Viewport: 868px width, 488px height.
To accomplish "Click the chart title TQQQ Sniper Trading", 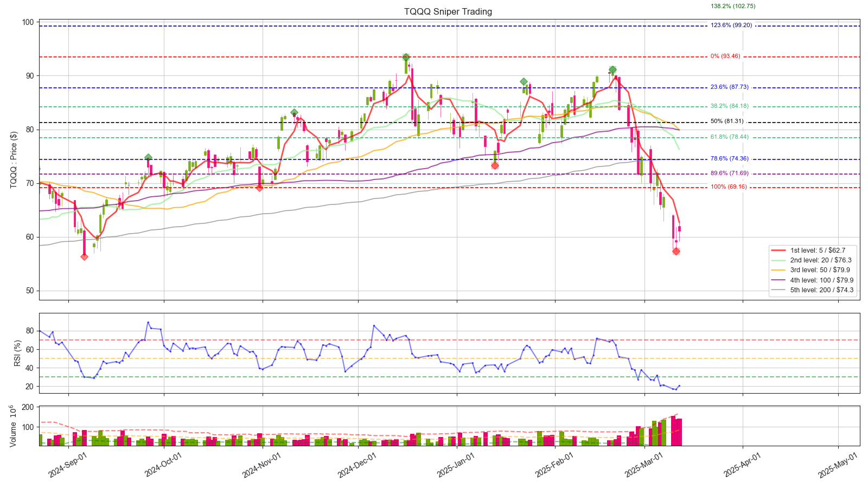I will click(448, 11).
